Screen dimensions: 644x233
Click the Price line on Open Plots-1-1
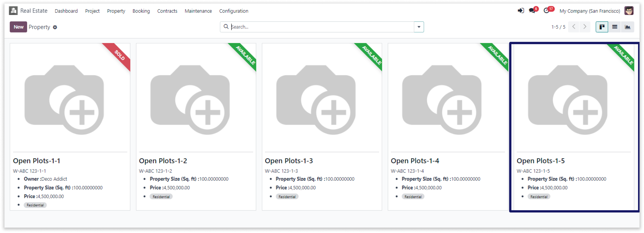pos(44,196)
